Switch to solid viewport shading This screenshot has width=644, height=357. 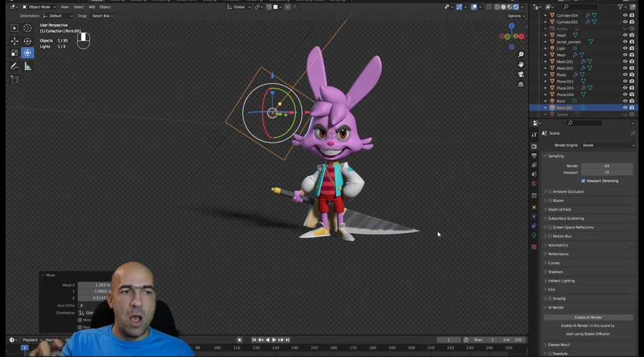click(x=503, y=7)
